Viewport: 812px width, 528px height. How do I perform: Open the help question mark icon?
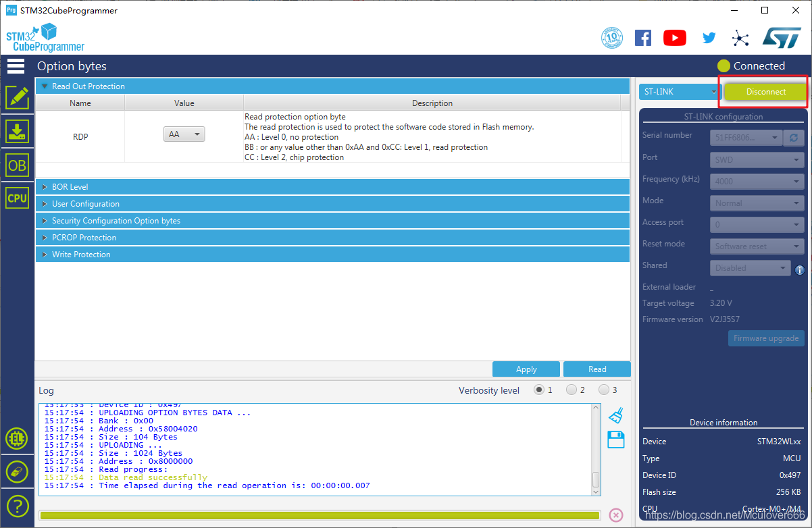coord(17,505)
